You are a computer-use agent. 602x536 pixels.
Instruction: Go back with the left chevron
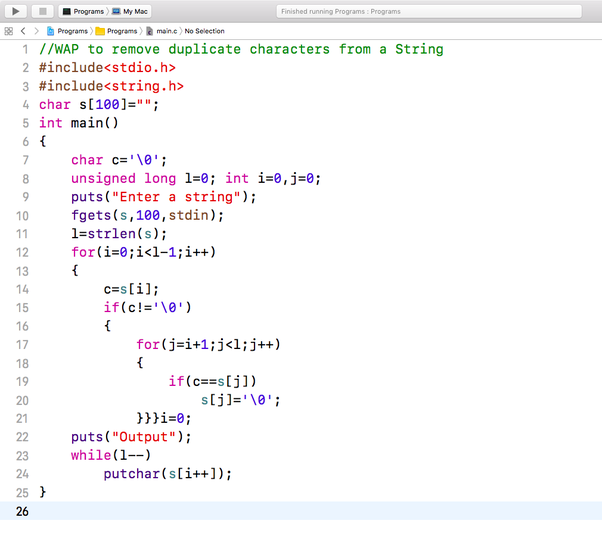[23, 31]
